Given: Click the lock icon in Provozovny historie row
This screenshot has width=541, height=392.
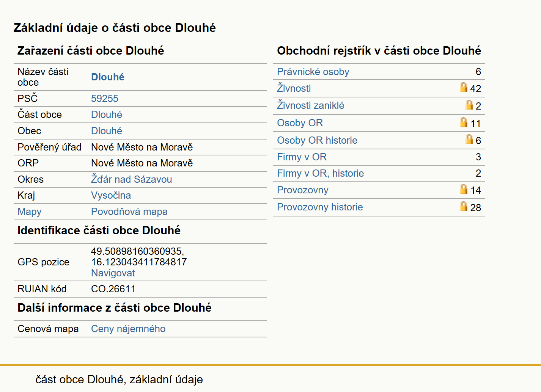Looking at the screenshot, I should (x=463, y=207).
